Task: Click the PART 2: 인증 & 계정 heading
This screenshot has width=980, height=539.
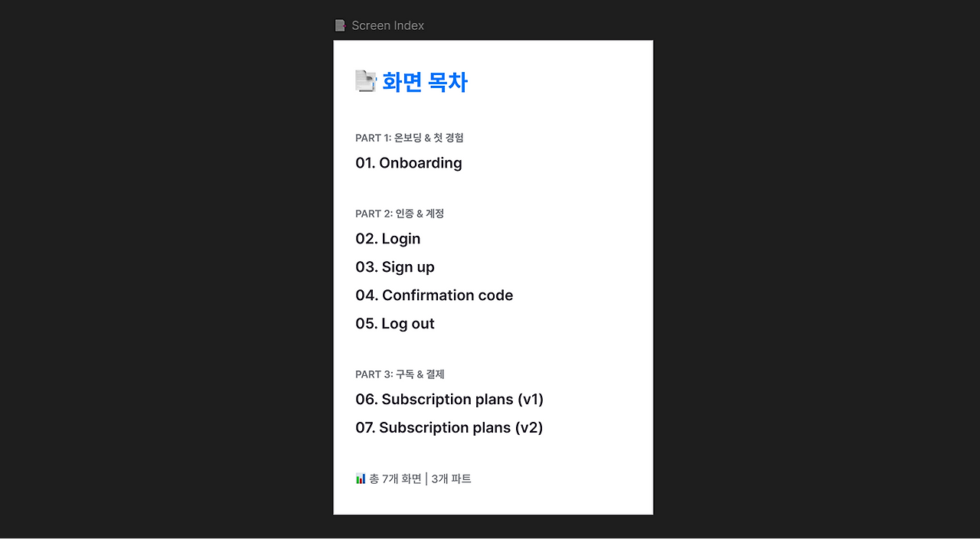Action: (400, 214)
